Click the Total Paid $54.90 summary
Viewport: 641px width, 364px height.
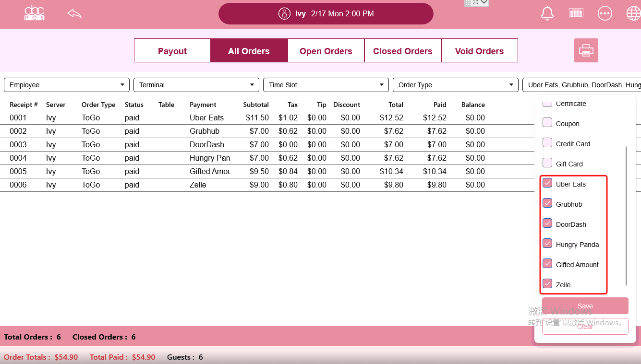(x=122, y=357)
